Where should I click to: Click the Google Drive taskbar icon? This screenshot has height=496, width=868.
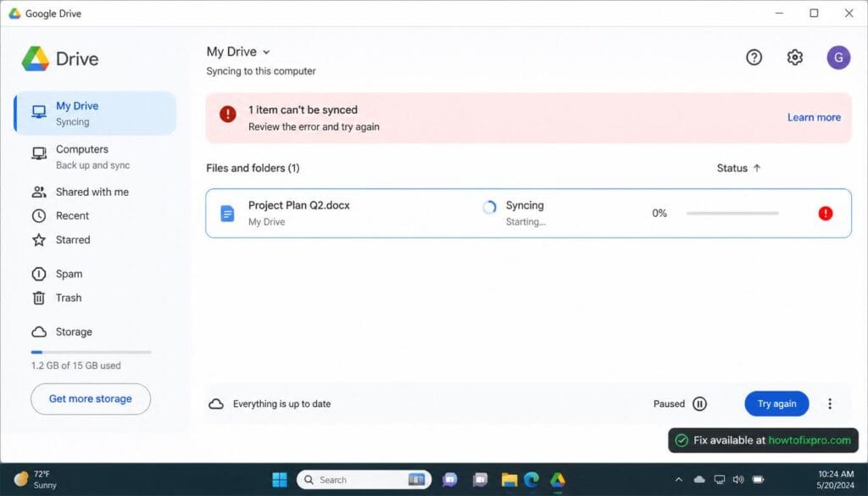tap(558, 479)
